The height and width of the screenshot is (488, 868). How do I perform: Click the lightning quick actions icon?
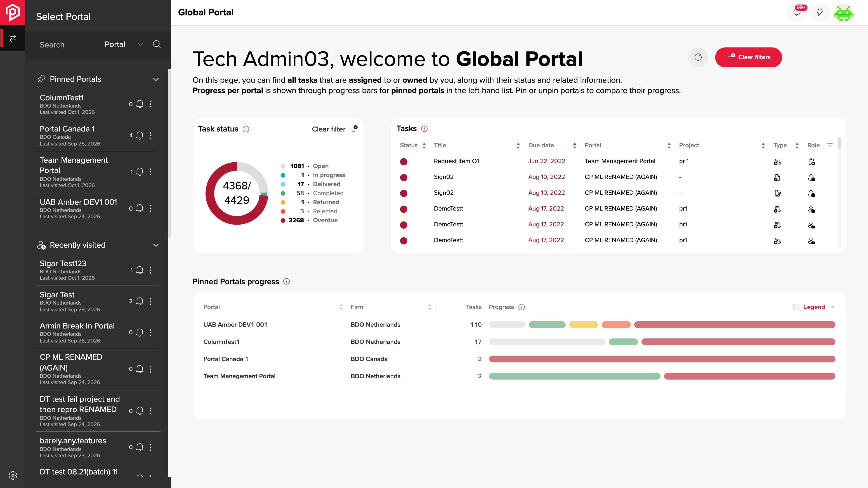(820, 12)
